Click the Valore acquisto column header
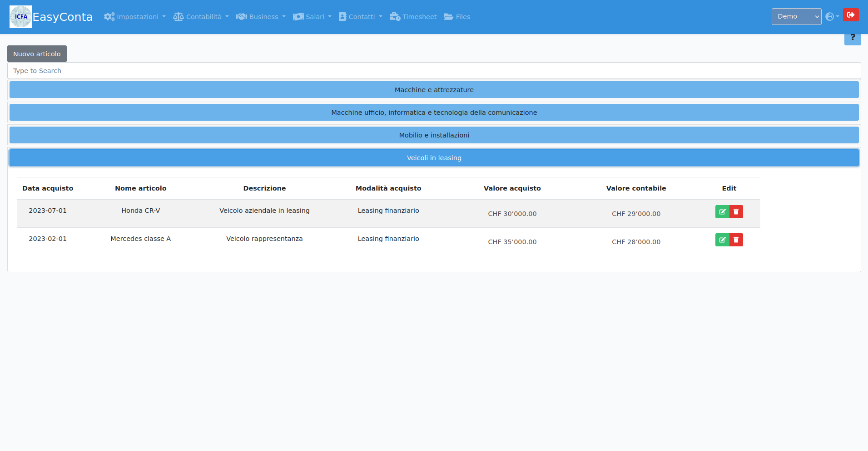The image size is (868, 451). 512,188
